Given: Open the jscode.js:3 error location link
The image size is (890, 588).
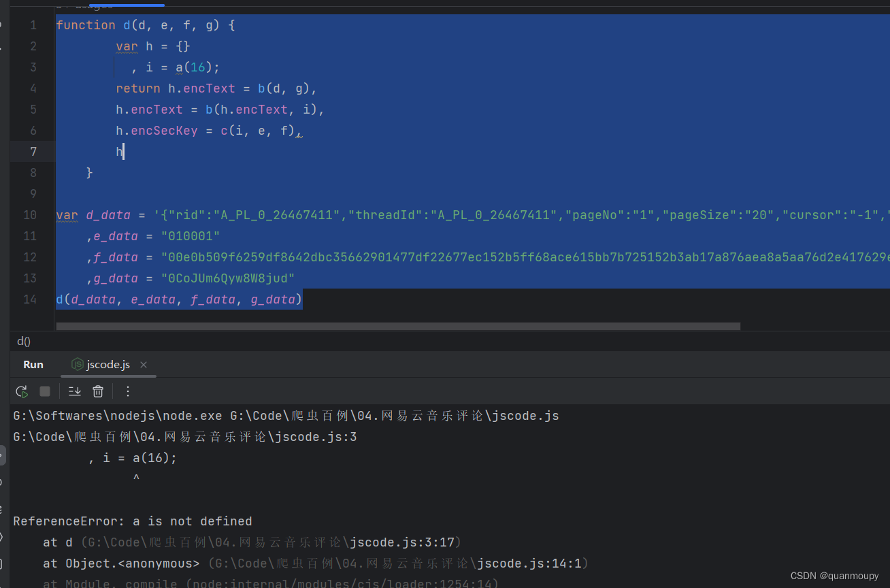Looking at the screenshot, I should pyautogui.click(x=185, y=437).
